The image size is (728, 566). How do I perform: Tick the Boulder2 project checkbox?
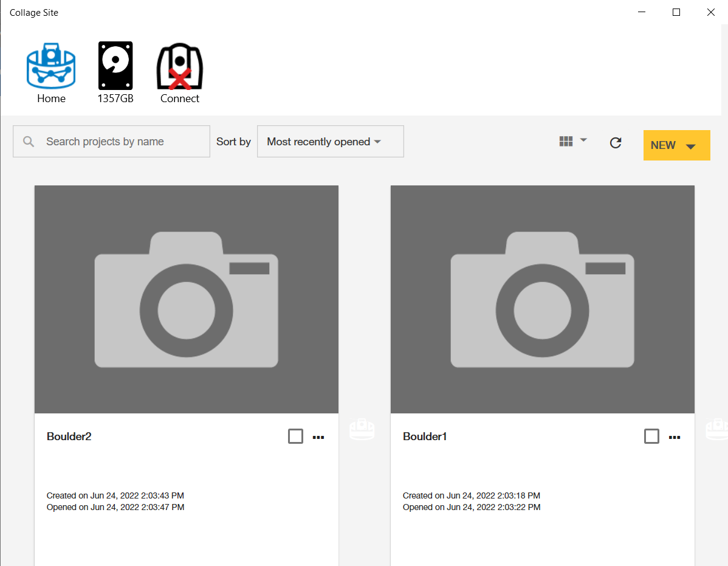295,437
